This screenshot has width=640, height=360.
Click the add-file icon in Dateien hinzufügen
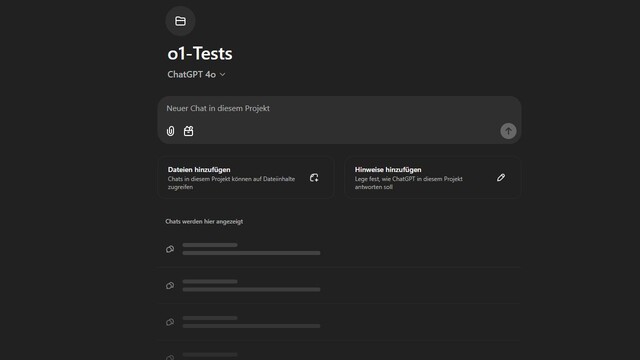point(314,178)
